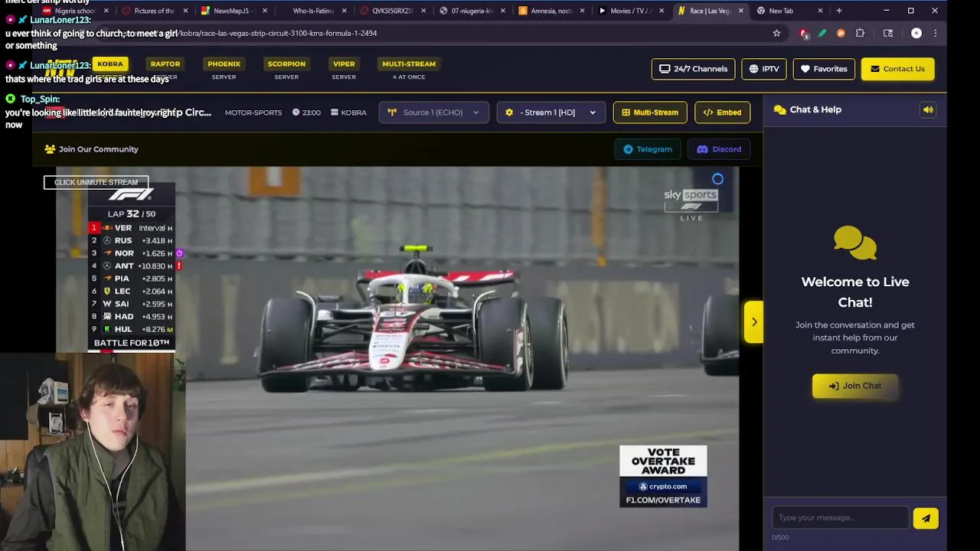
Task: Click the Join Chat button
Action: (854, 386)
